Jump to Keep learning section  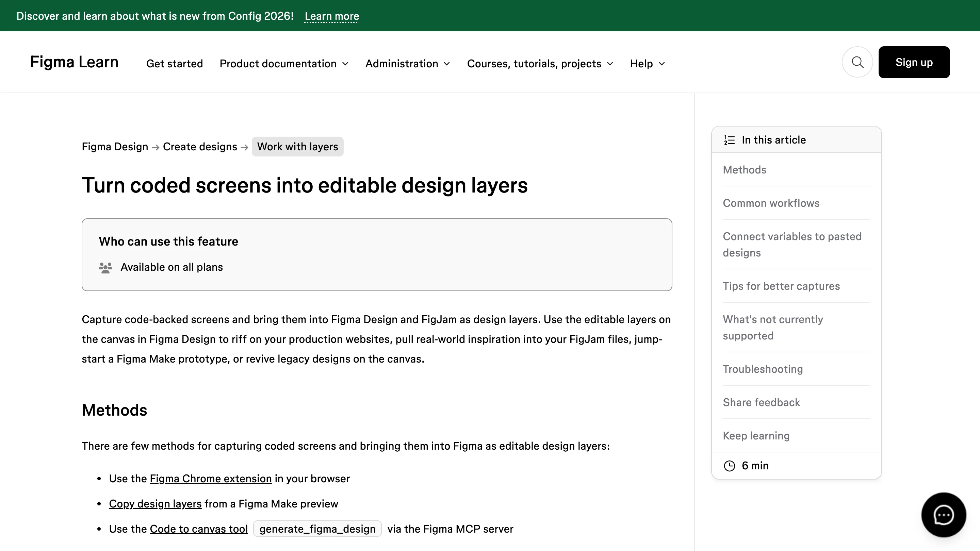756,436
